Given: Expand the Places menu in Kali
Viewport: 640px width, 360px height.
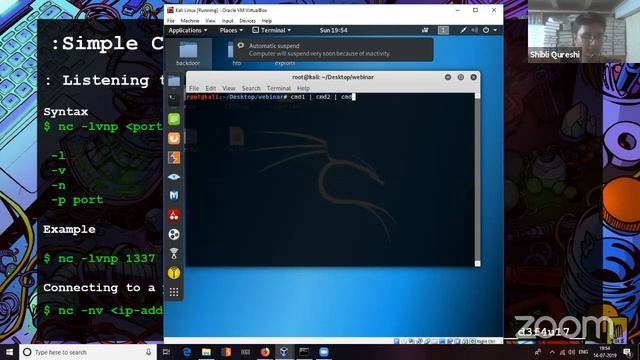Looking at the screenshot, I should click(231, 30).
